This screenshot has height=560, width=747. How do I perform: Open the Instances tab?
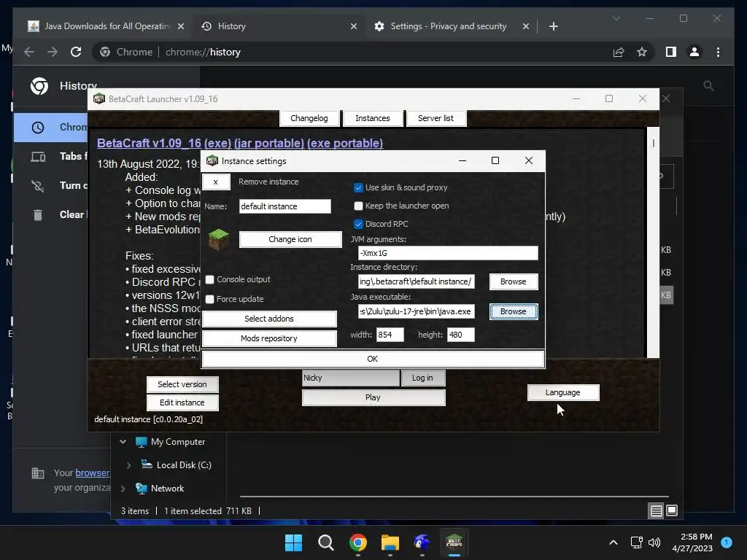373,118
